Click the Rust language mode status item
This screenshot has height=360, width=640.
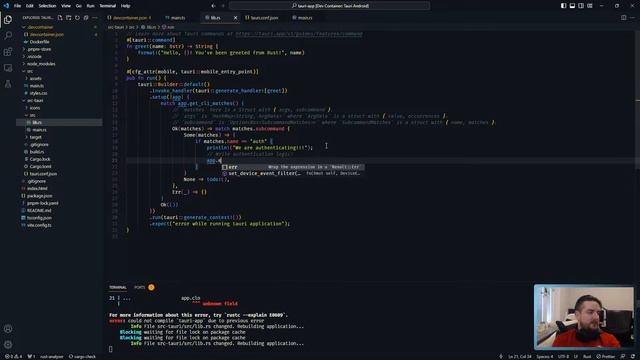pyautogui.click(x=587, y=356)
